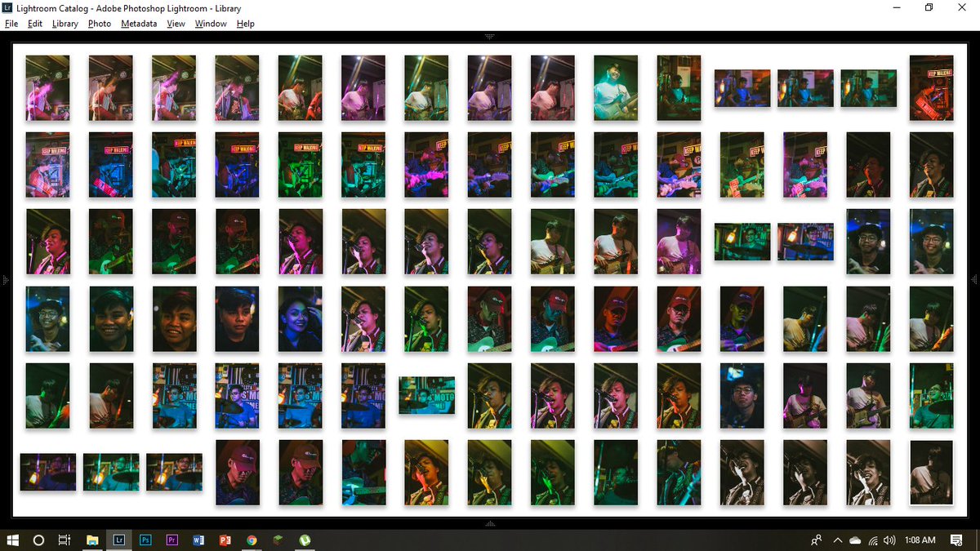Image resolution: width=980 pixels, height=551 pixels.
Task: Open the Windows Start menu
Action: [x=13, y=540]
